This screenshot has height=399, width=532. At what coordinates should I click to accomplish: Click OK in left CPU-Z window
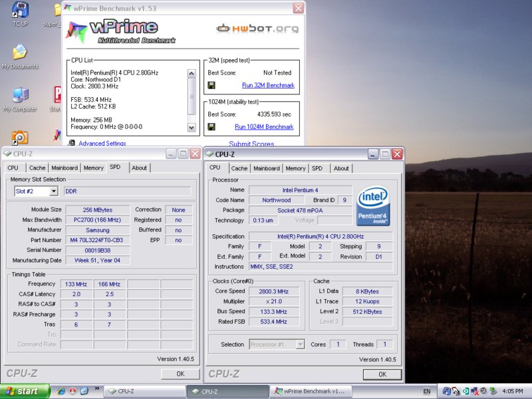[180, 374]
